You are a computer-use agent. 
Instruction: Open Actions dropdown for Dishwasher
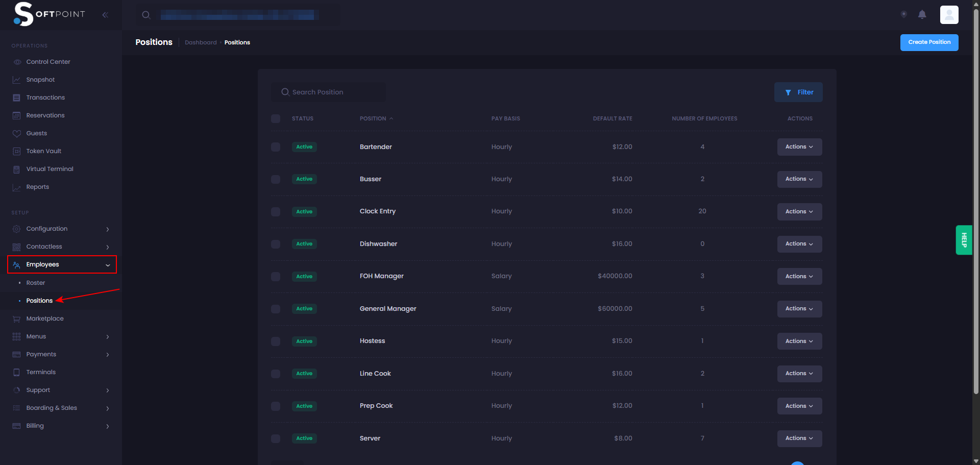[x=799, y=244]
